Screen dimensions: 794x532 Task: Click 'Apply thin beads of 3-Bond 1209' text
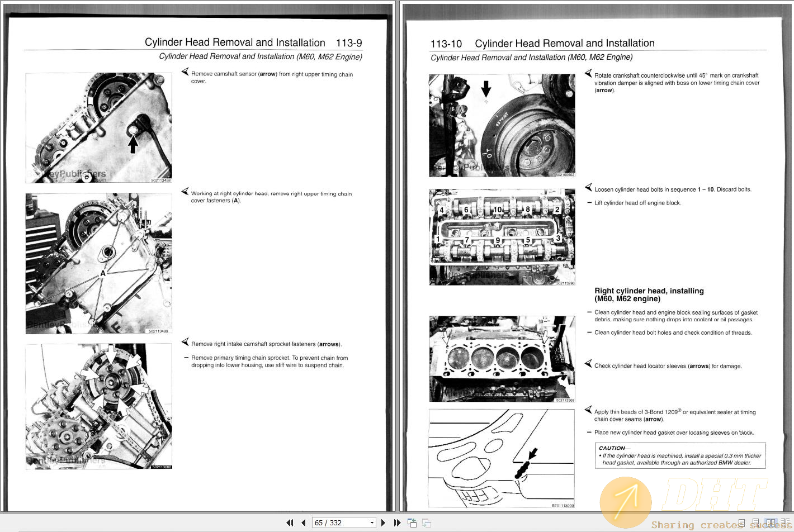click(x=675, y=415)
